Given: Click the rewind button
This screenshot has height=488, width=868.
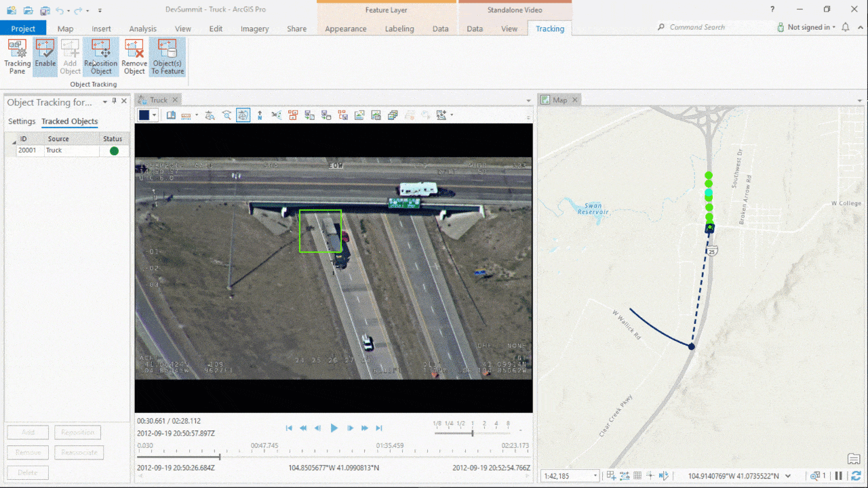Looking at the screenshot, I should 303,428.
